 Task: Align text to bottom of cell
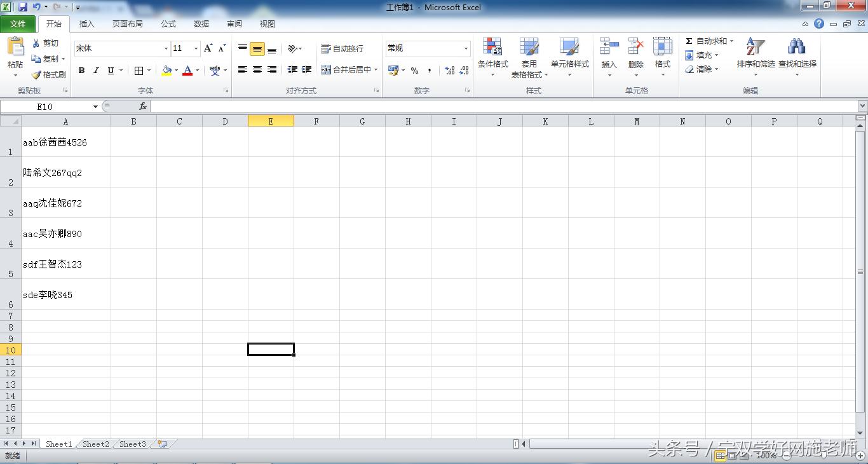pyautogui.click(x=272, y=49)
